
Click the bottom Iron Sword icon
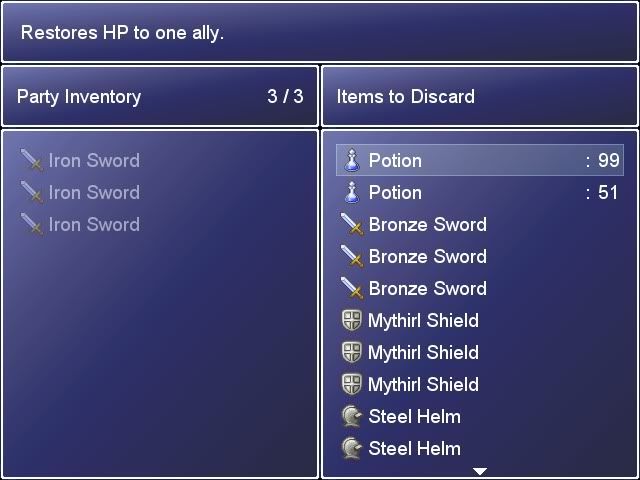(x=31, y=224)
